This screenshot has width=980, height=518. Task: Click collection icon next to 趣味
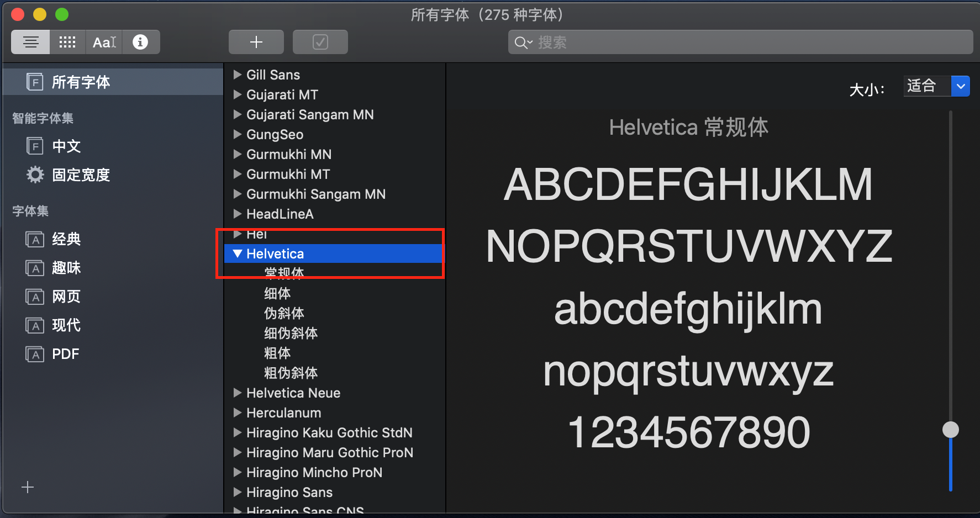(35, 268)
